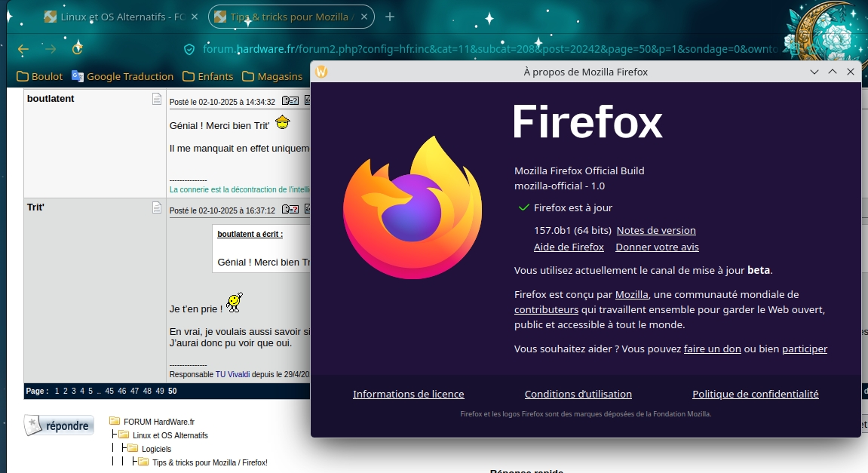This screenshot has width=868, height=473.
Task: Click the URL address bar
Action: pyautogui.click(x=490, y=49)
